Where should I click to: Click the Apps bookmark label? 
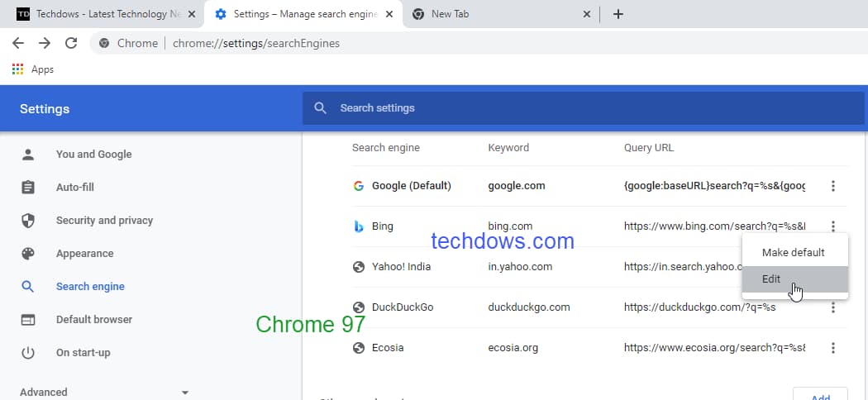pos(43,69)
